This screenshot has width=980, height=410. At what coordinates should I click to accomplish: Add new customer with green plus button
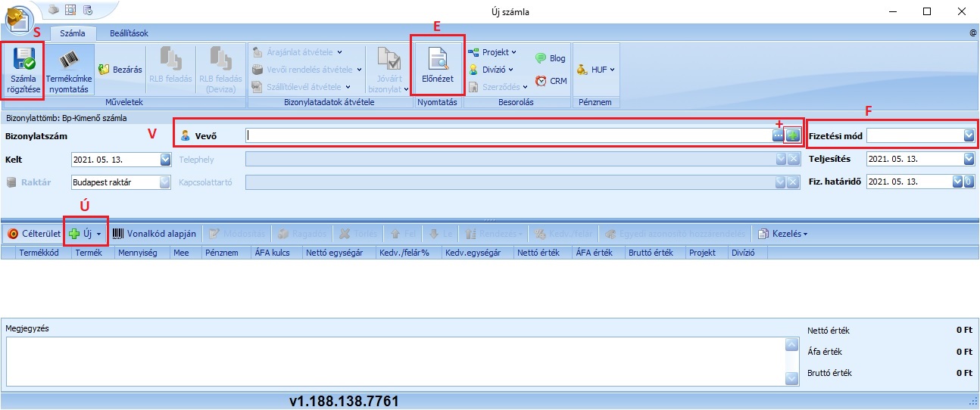792,135
